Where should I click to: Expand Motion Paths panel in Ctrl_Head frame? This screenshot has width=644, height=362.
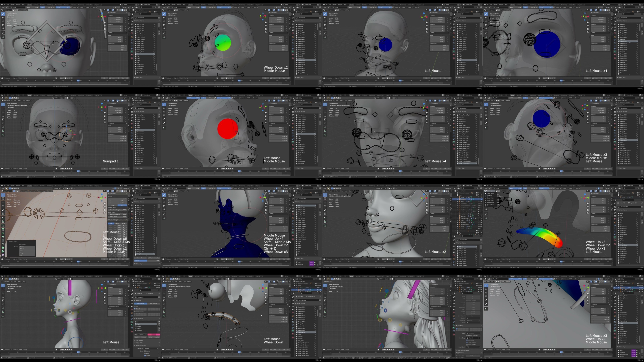(x=139, y=343)
